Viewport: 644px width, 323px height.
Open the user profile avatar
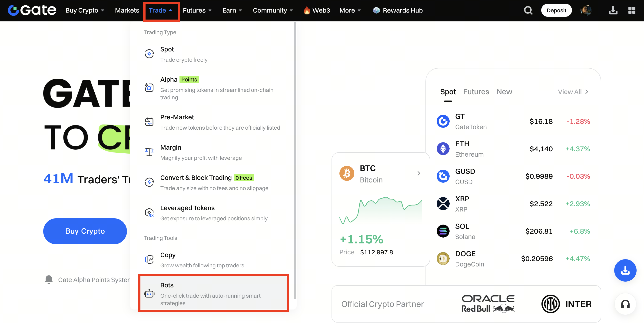(585, 10)
